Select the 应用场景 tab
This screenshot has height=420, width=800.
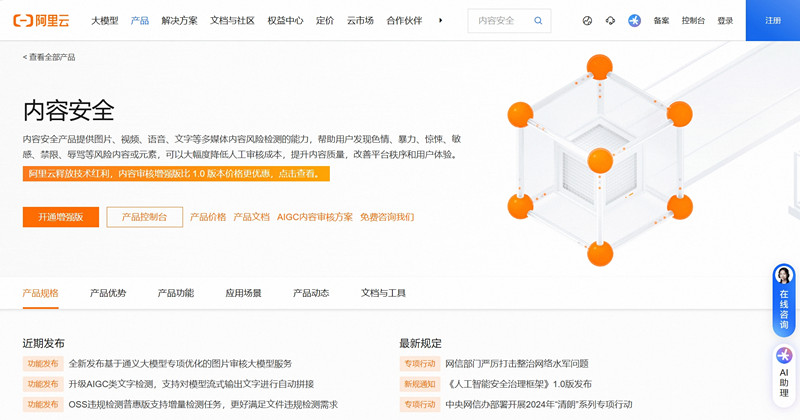[x=243, y=293]
